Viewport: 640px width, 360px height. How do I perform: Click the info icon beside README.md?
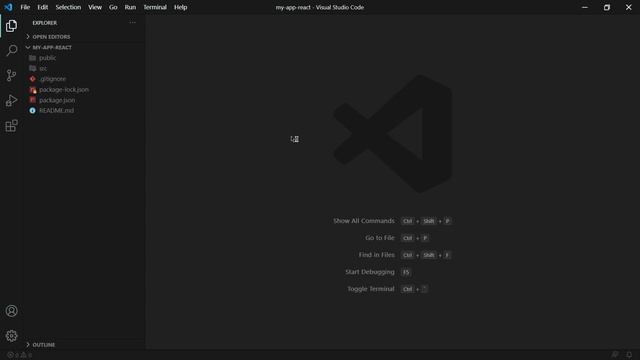tap(33, 111)
